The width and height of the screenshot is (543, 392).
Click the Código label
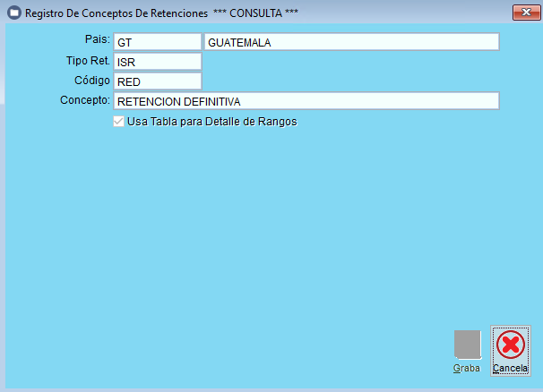pyautogui.click(x=91, y=80)
